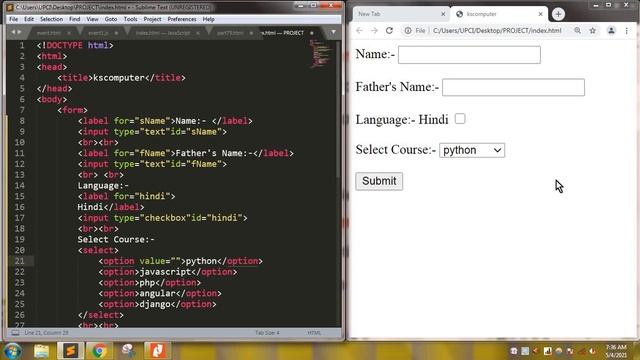Image resolution: width=640 pixels, height=360 pixels.
Task: Open the Goto menu
Action: [x=111, y=19]
